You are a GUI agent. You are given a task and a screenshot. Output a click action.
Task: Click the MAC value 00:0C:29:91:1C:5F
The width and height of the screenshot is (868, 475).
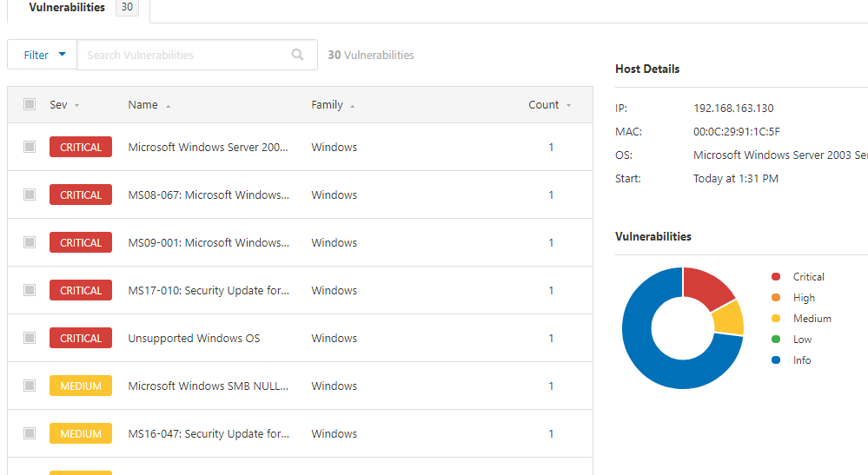pyautogui.click(x=736, y=132)
